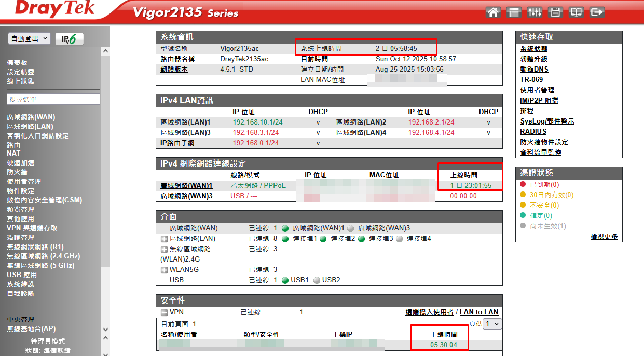
Task: Click the sliders settings icon in header
Action: pyautogui.click(x=535, y=12)
